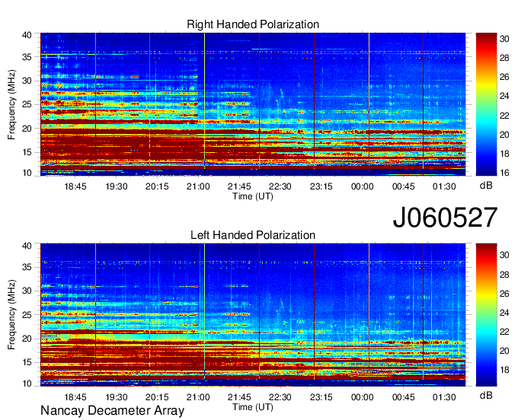Click 22:30 tick under Left Handed plot
The height and width of the screenshot is (420, 518).
coord(280,397)
